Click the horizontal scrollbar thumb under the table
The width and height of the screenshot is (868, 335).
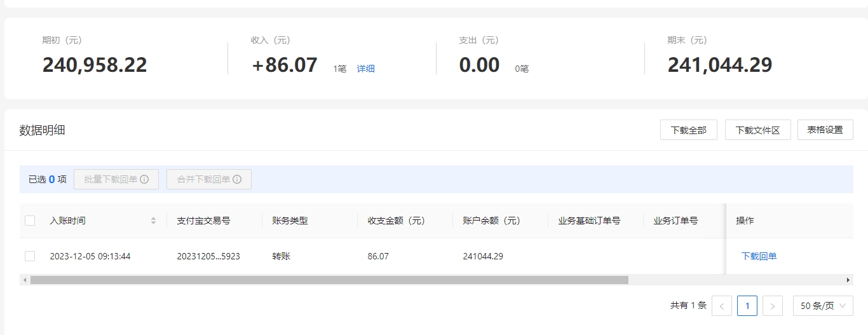[x=329, y=280]
